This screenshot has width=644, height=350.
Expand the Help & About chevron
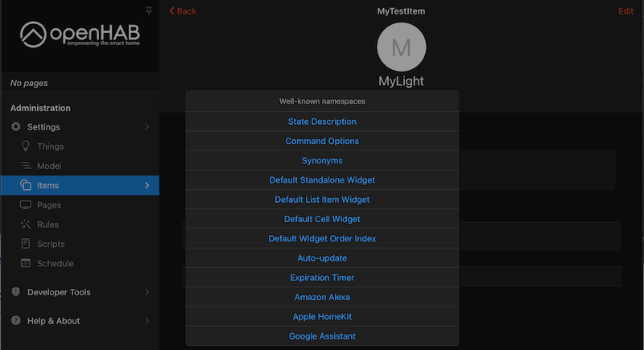pyautogui.click(x=147, y=320)
